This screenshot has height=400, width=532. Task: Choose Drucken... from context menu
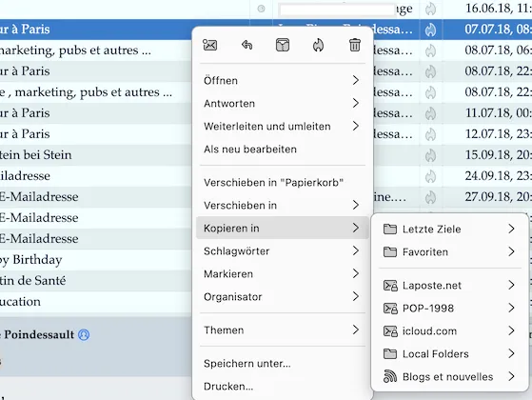(x=283, y=386)
